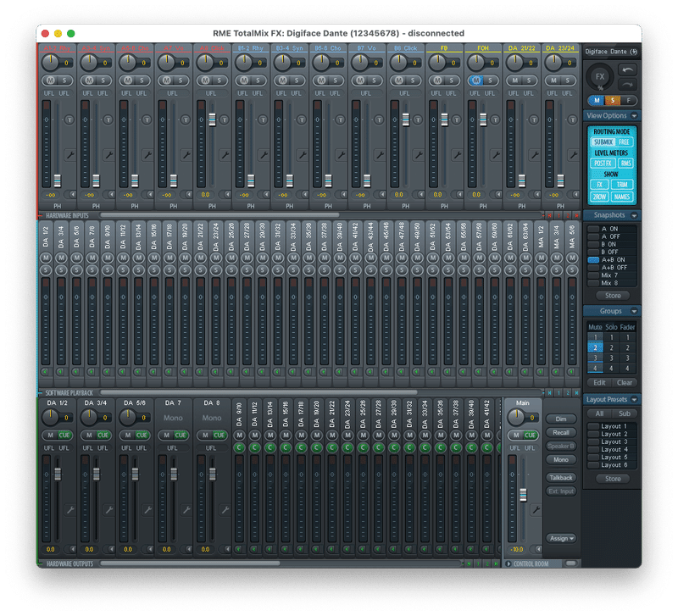
Task: Collapse the Groups panel
Action: point(634,311)
